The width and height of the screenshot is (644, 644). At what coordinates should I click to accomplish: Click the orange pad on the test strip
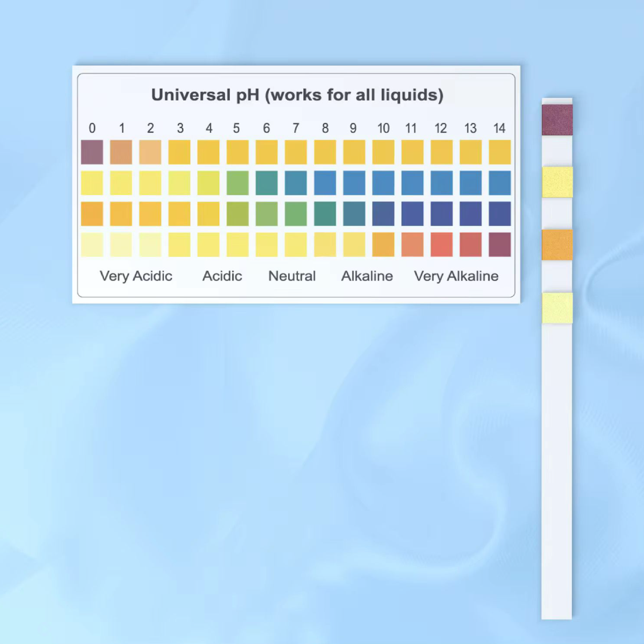click(x=557, y=245)
